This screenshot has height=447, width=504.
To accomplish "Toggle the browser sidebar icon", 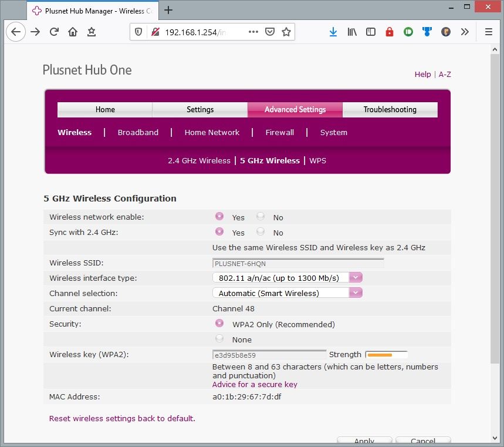I will point(370,32).
